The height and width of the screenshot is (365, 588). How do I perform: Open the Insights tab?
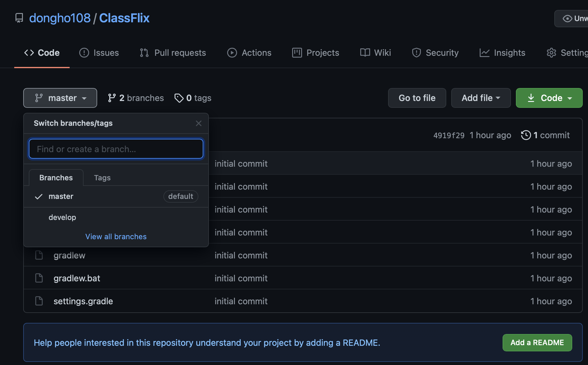(502, 53)
